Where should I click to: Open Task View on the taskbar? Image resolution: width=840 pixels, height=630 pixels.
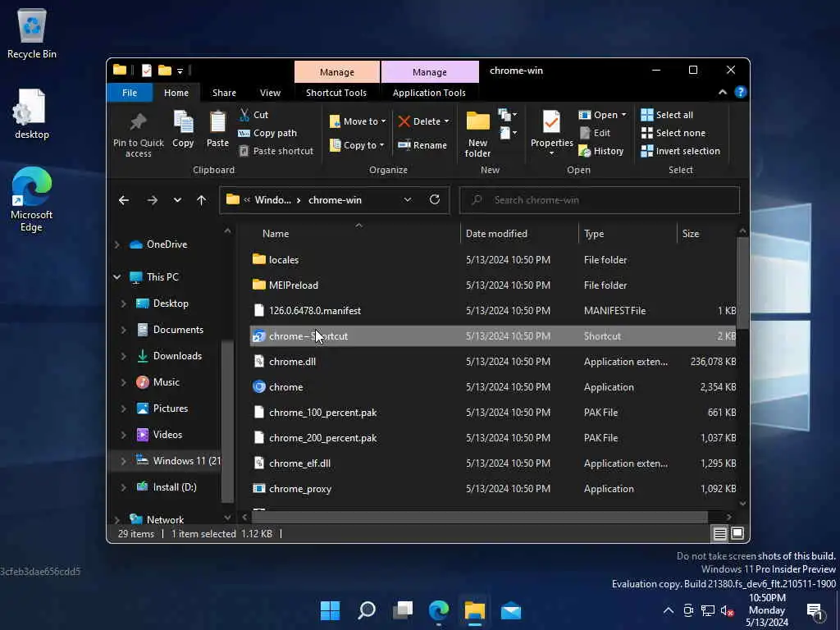[402, 610]
